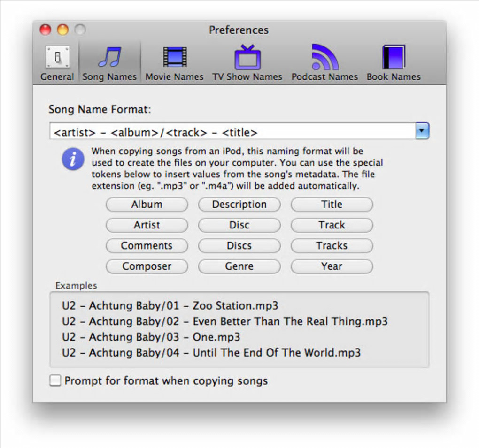Open the General switch icon pane
Viewport: 479px width, 448px height.
click(x=58, y=57)
